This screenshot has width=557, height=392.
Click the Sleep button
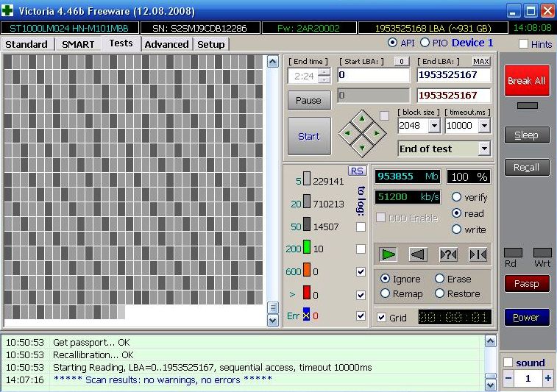(x=527, y=135)
